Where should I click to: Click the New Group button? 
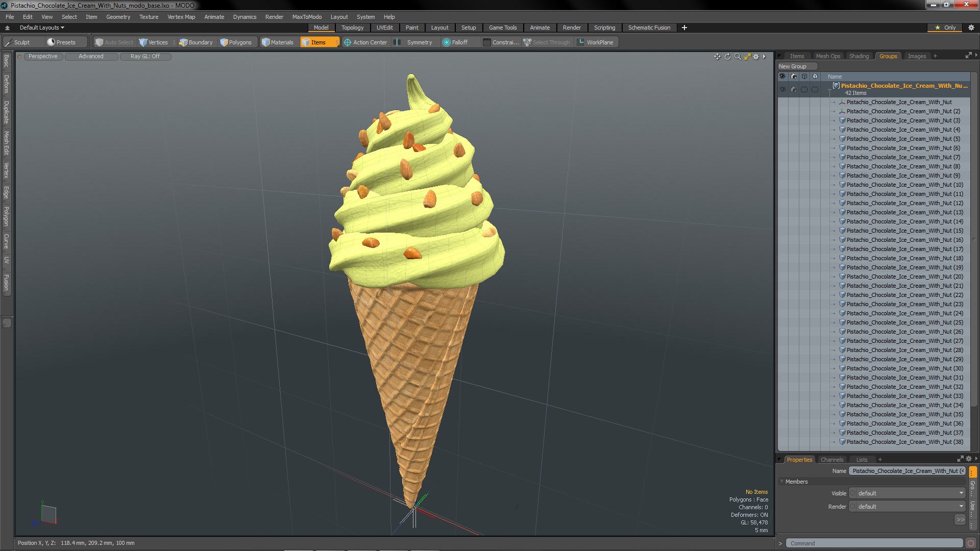click(797, 66)
